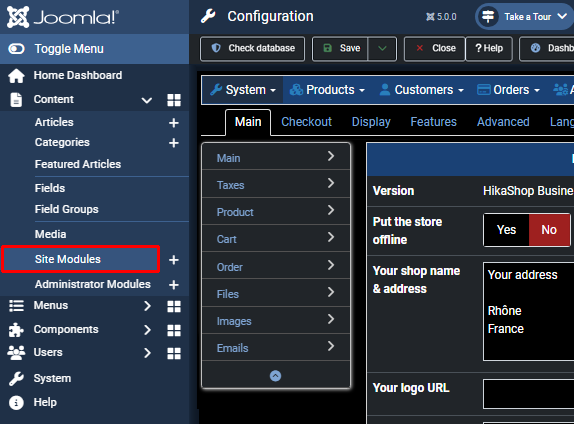Click the Joomla 5.0.0 version badge
The width and height of the screenshot is (574, 424).
(x=441, y=17)
